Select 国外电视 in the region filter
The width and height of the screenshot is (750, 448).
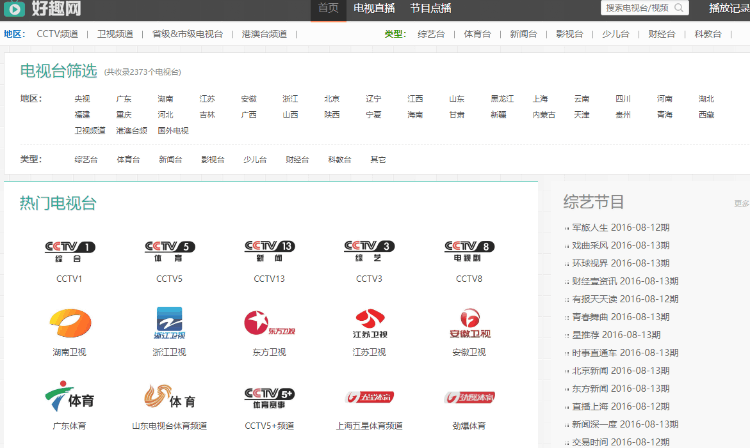click(173, 131)
